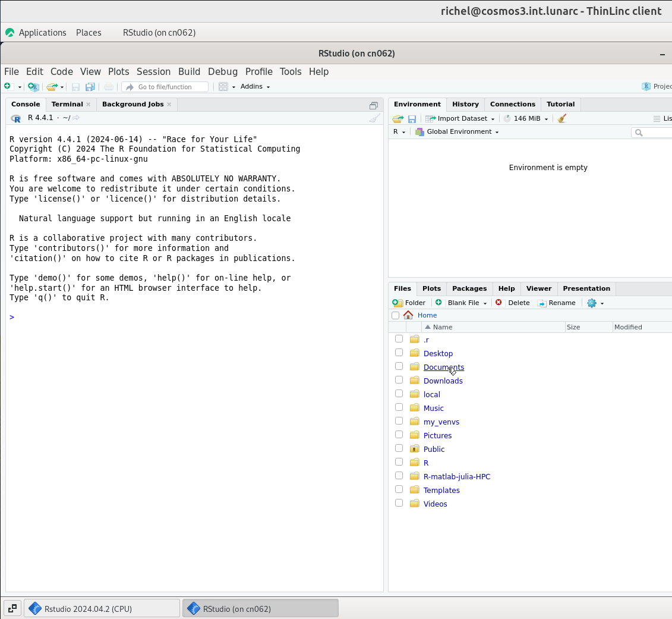Open the Session menu

point(153,71)
